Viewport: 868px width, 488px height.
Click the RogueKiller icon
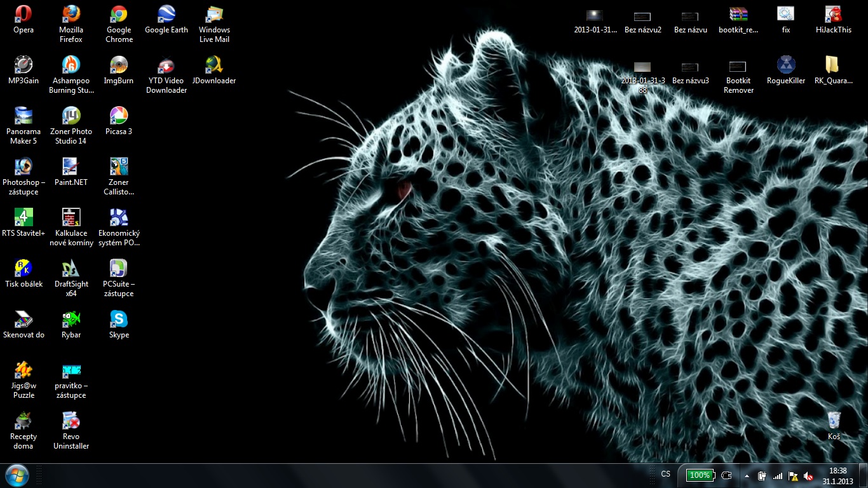pyautogui.click(x=786, y=65)
